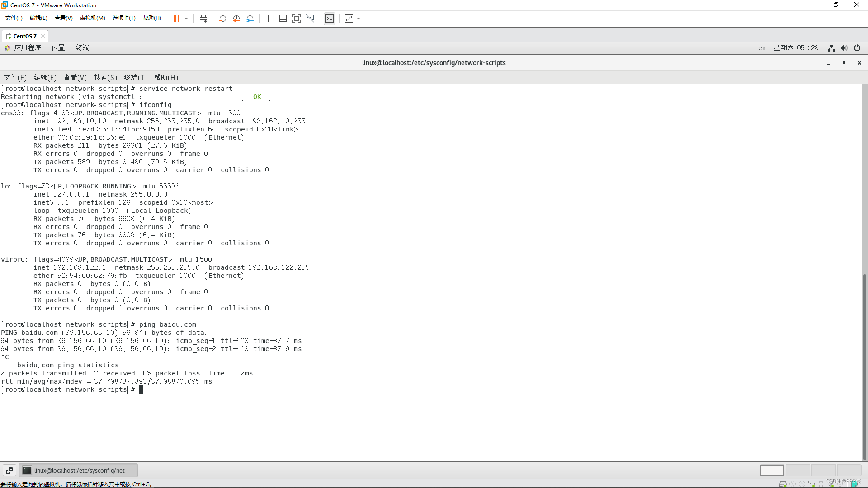Enter full screen mode
This screenshot has width=868, height=488.
pos(297,19)
